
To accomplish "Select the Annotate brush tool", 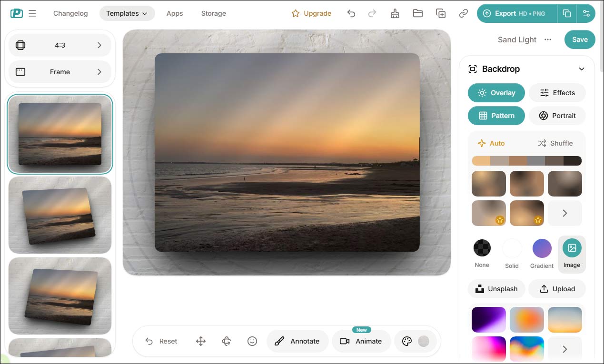I will coord(297,341).
